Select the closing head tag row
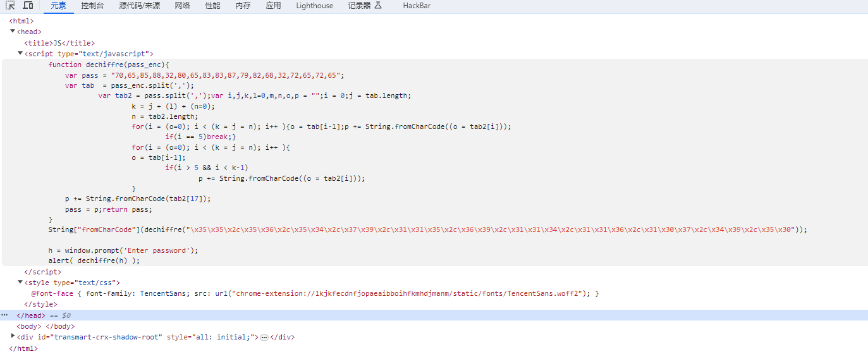The image size is (868, 354). click(434, 315)
